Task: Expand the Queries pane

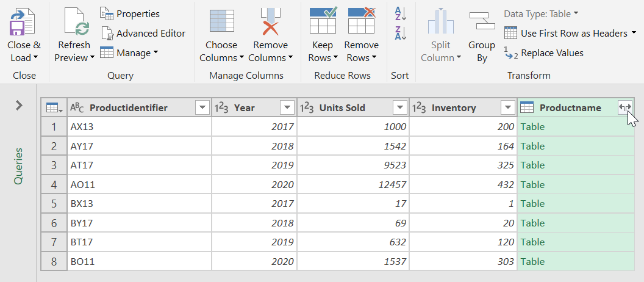Action: 19,106
